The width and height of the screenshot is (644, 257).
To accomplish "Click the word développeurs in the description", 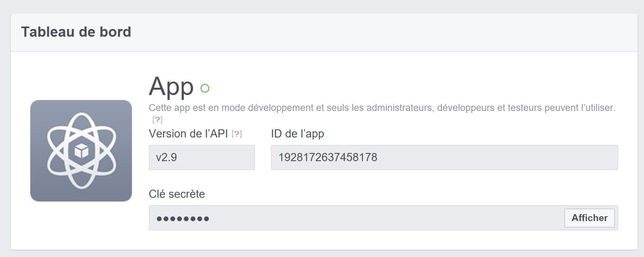I will pos(465,108).
